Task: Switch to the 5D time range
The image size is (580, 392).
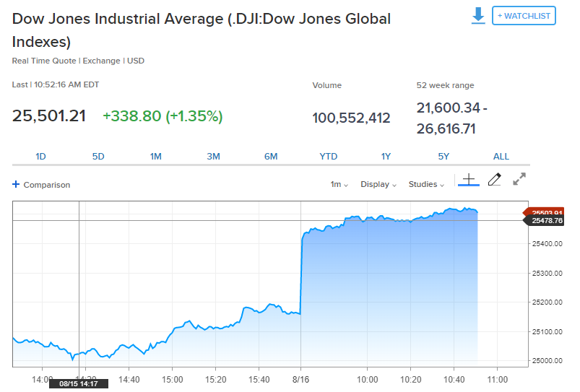Action: tap(98, 157)
